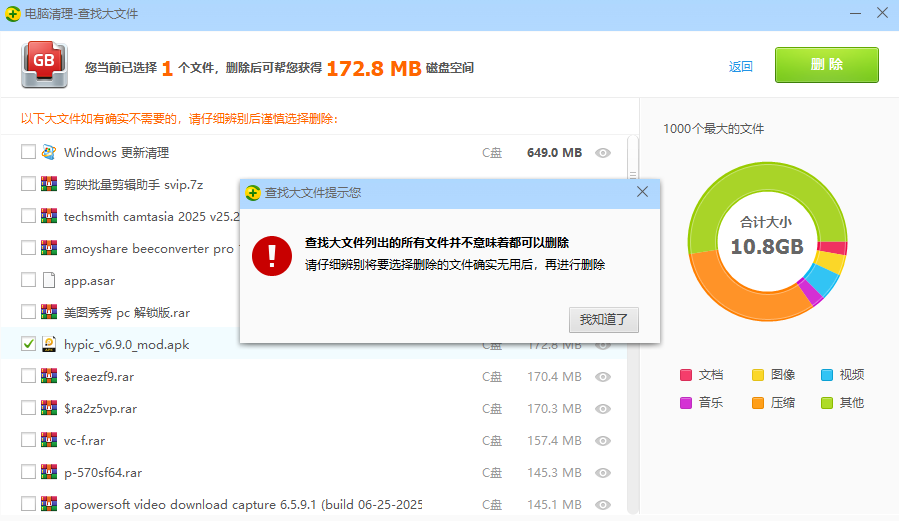Check the app.asar checkbox
Viewport: 899px width, 521px height.
28,280
